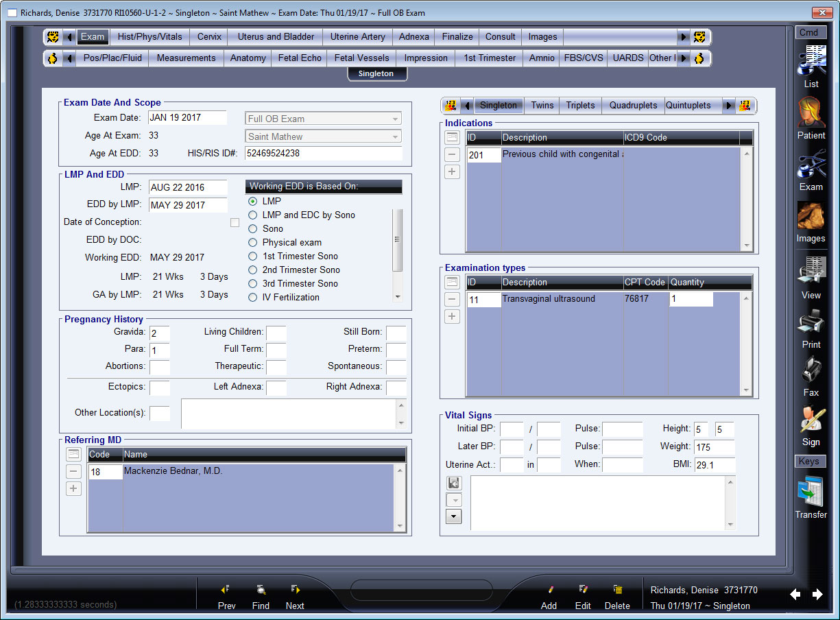Click the Cmd button
The height and width of the screenshot is (620, 840).
[811, 32]
